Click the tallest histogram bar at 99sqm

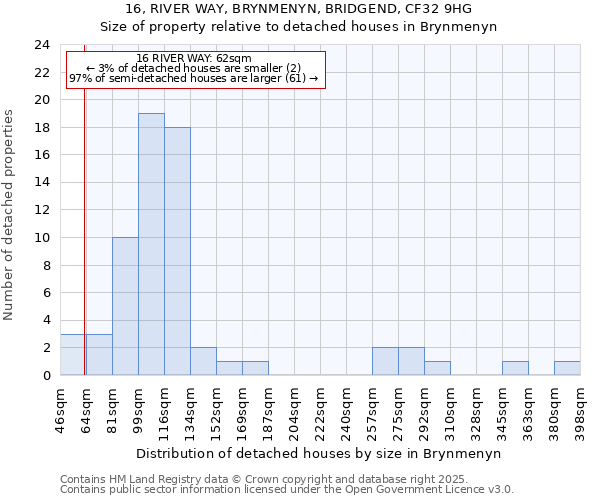152,244
